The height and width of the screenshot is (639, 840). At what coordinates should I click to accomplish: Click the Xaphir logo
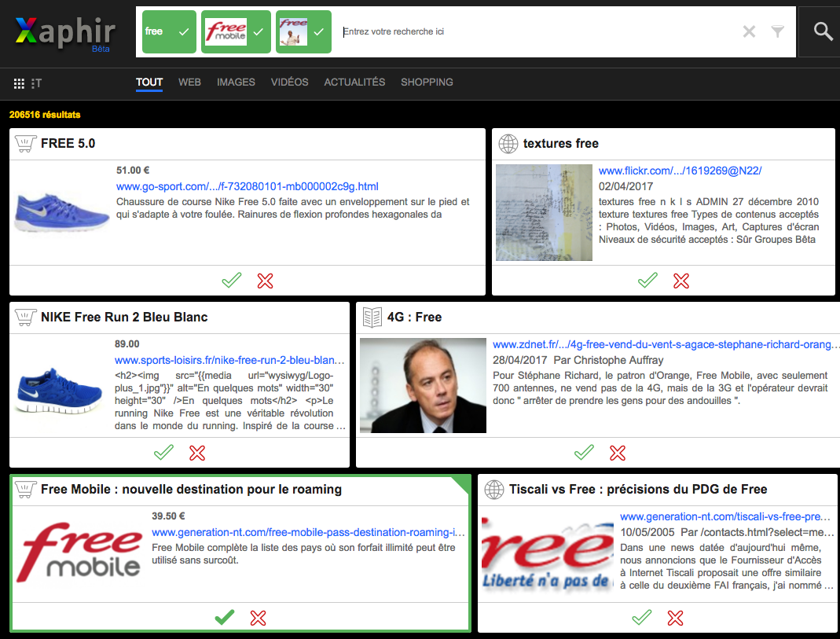click(64, 33)
